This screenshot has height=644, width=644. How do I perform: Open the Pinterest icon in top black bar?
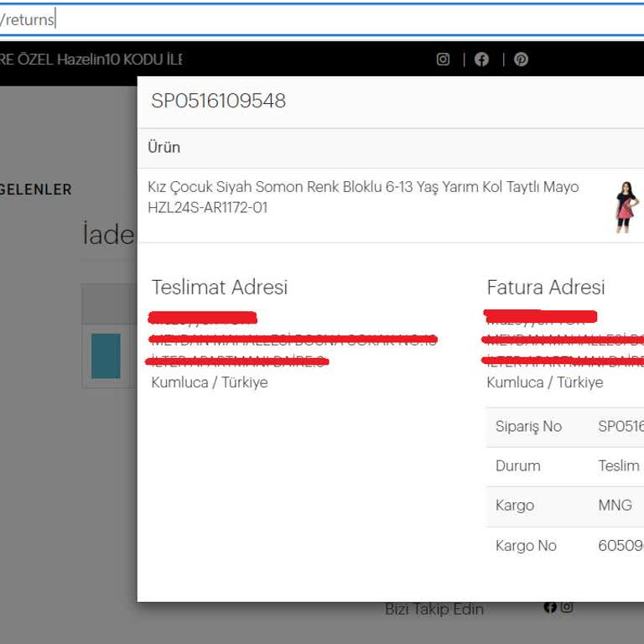point(521,60)
